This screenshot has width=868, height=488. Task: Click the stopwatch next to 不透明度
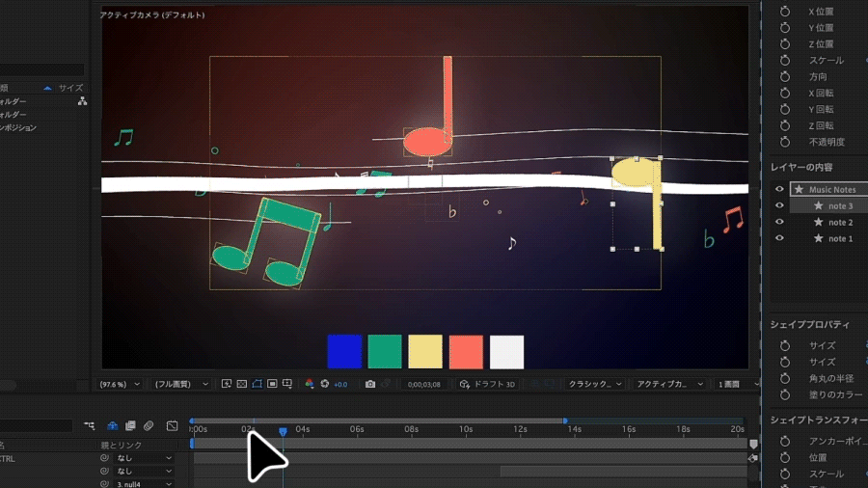[784, 142]
